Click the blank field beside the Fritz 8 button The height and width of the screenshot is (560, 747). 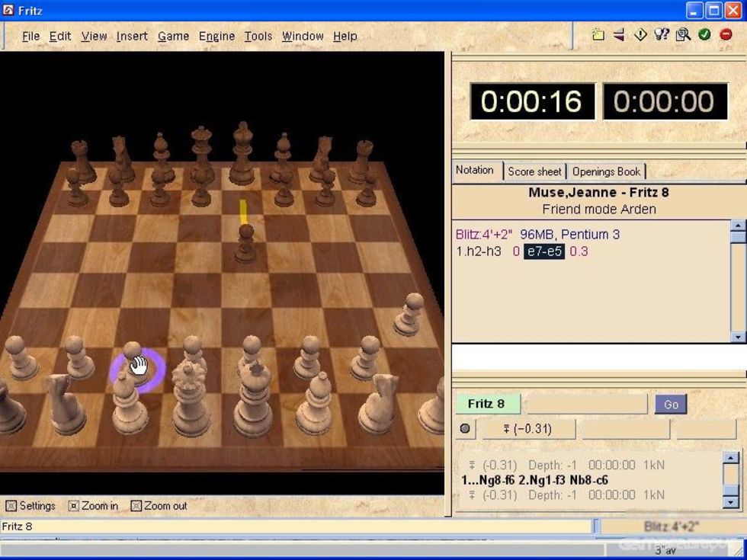[x=587, y=405]
